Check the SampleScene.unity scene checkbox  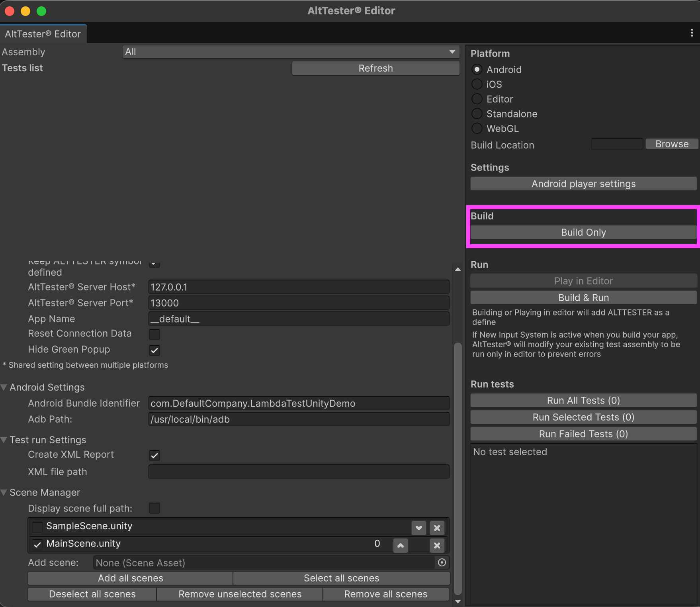tap(37, 527)
